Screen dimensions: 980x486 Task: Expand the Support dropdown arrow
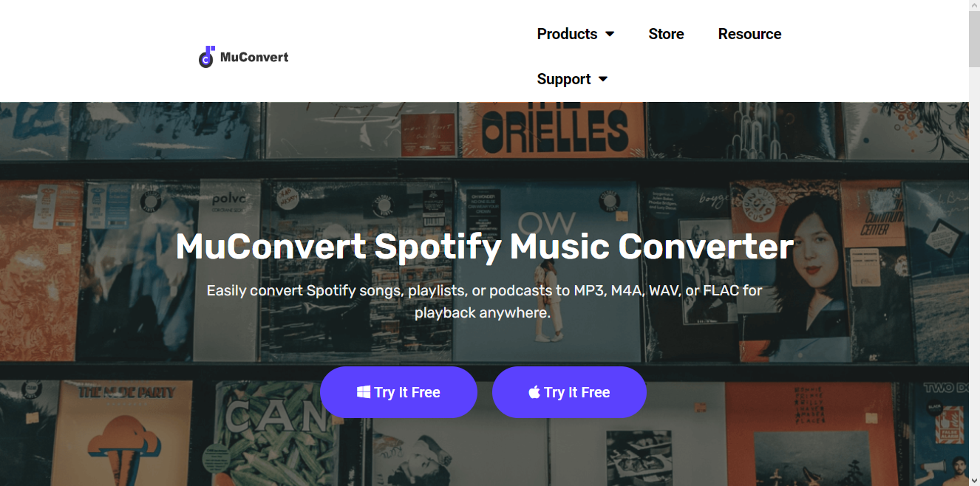pos(603,79)
